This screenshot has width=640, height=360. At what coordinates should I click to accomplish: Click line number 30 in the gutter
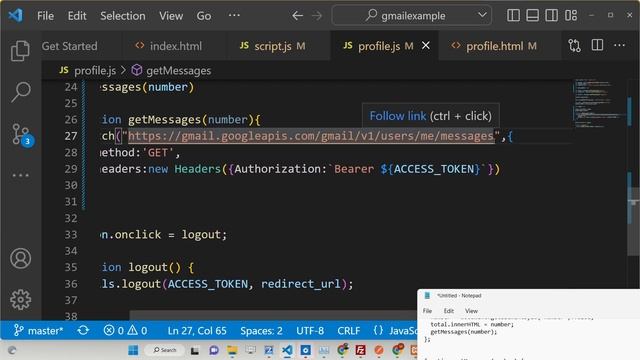click(x=71, y=185)
